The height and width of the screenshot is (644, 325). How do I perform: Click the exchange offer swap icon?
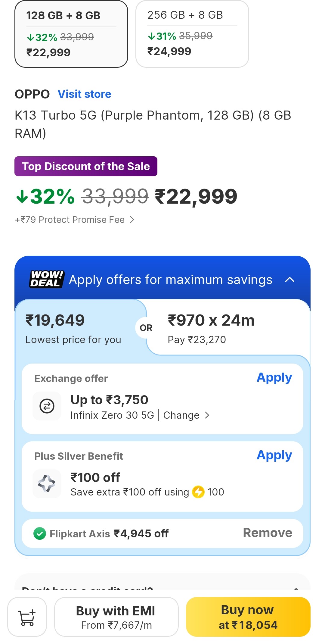click(x=47, y=406)
